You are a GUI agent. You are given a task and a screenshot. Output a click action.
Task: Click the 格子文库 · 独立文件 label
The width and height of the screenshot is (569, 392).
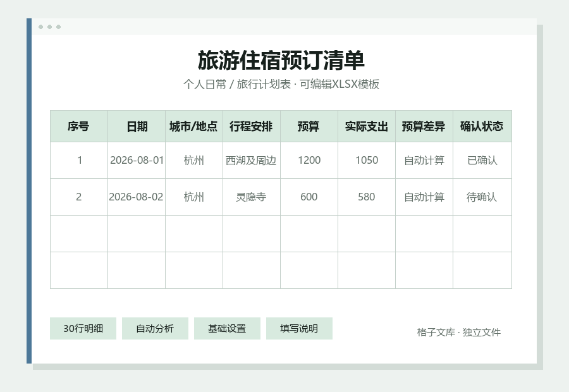tap(459, 332)
